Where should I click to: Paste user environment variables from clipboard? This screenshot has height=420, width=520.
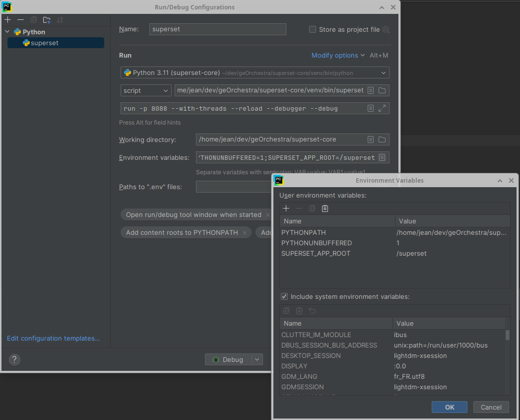325,209
